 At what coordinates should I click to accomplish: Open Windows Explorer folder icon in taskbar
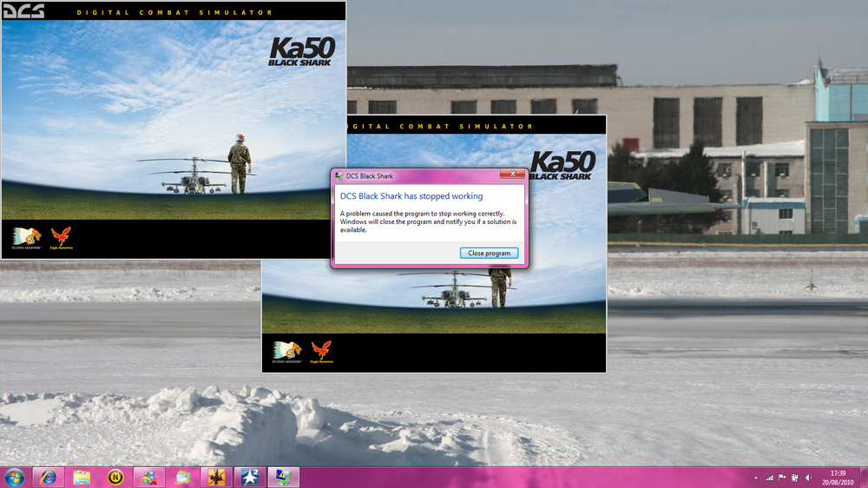pyautogui.click(x=82, y=478)
